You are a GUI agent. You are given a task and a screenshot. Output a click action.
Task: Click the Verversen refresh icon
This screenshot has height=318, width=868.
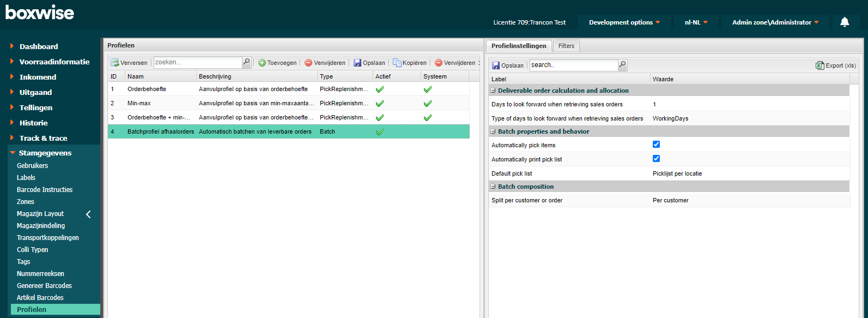pos(115,63)
